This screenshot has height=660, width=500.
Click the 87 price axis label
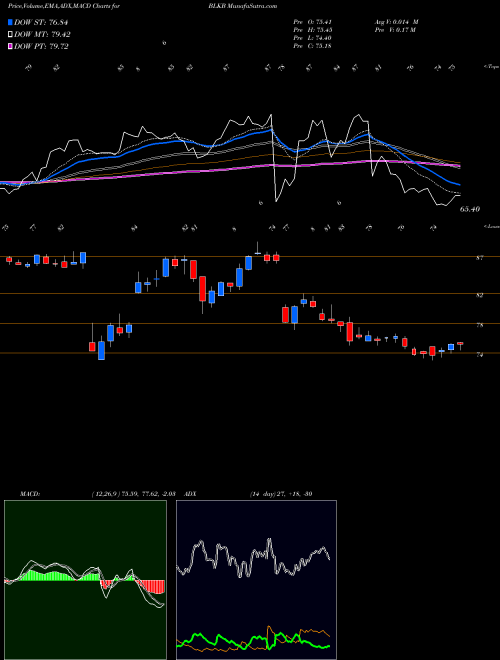tap(479, 258)
